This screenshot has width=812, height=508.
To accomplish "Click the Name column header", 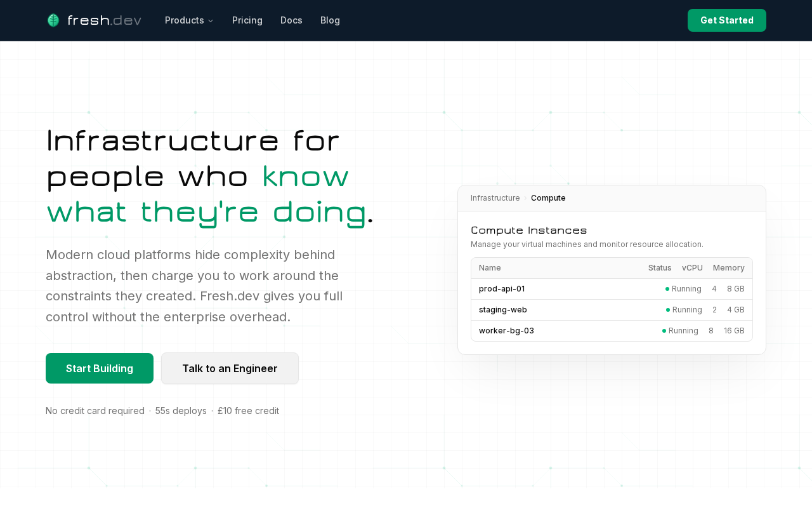I will 490,268.
